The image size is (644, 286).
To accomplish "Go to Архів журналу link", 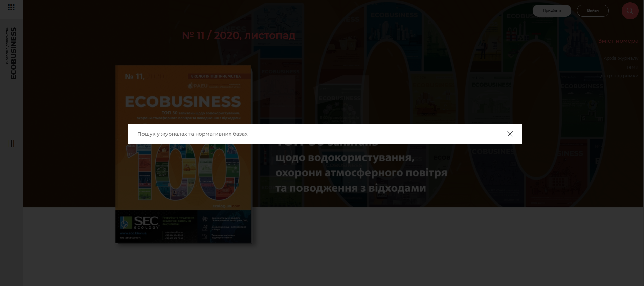I will click(621, 58).
